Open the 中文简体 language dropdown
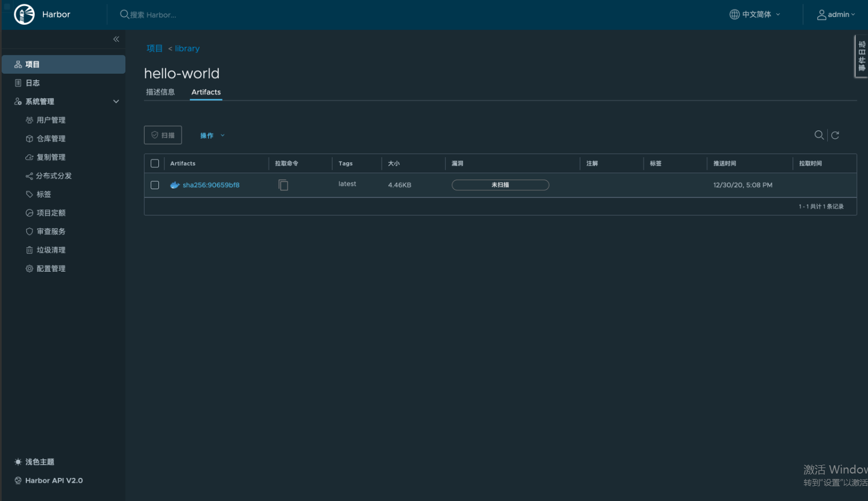The height and width of the screenshot is (501, 868). 755,14
